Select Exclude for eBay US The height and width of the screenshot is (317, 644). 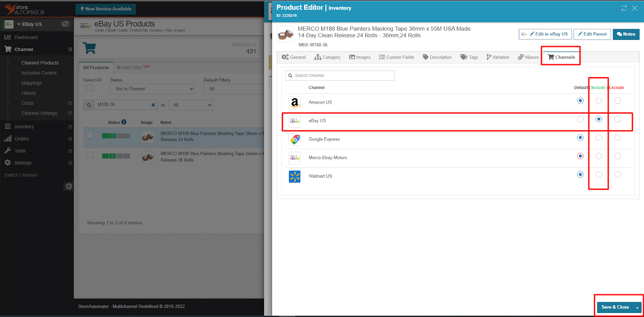[617, 119]
